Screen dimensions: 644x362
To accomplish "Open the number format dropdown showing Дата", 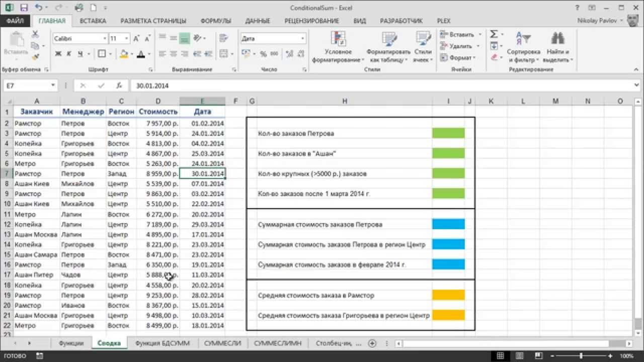I will point(302,38).
